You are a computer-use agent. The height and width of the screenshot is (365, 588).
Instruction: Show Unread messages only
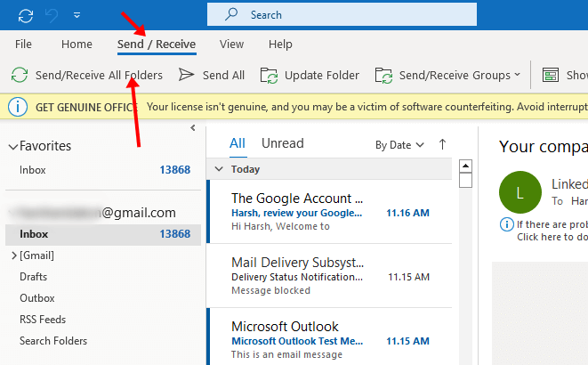pos(282,143)
